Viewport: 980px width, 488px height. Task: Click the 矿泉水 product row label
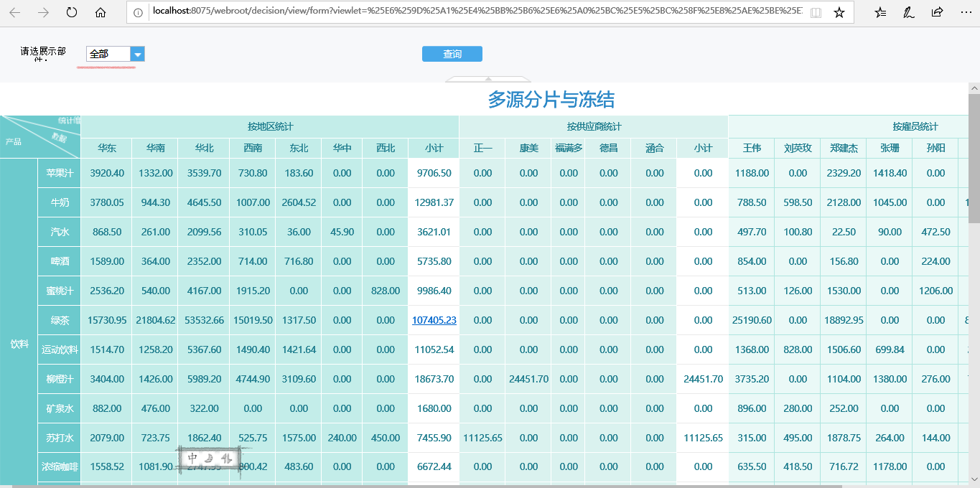[x=60, y=408]
